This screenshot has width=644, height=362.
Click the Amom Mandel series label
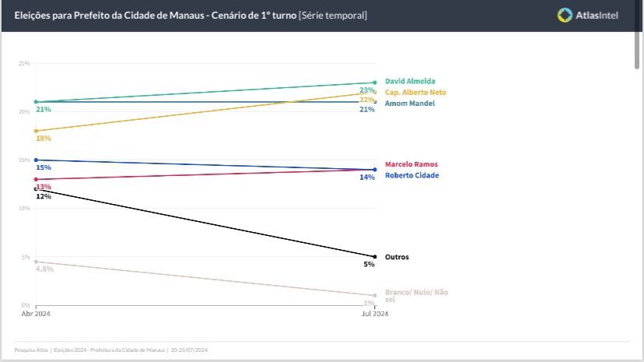pyautogui.click(x=410, y=104)
